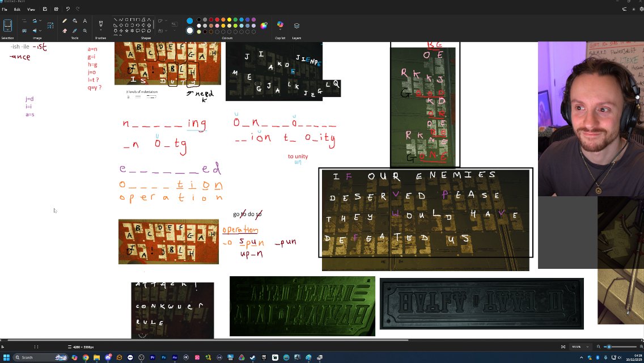Screen dimensions: 644x363
Task: Toggle fit to window button in status bar
Action: [x=563, y=347]
